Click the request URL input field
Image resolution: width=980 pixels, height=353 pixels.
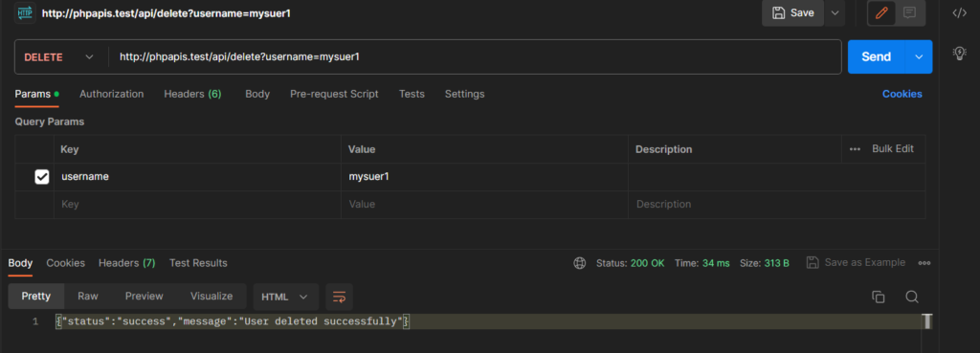(475, 56)
